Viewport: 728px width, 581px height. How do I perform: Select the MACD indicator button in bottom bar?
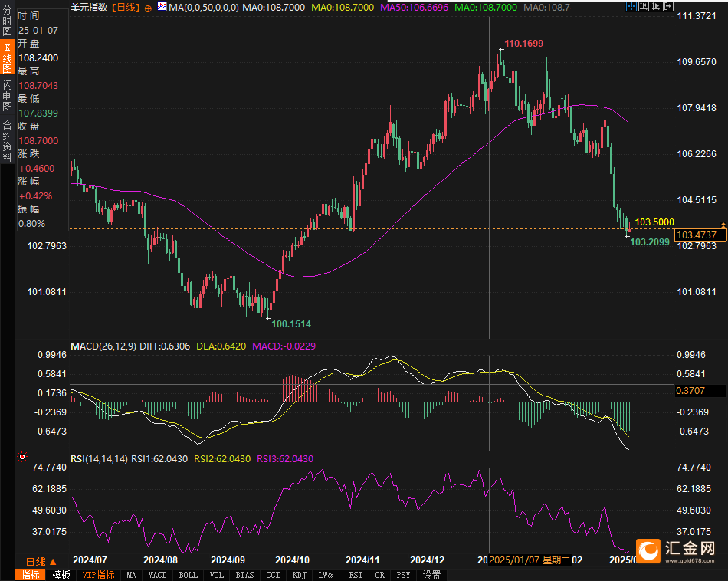pyautogui.click(x=157, y=575)
